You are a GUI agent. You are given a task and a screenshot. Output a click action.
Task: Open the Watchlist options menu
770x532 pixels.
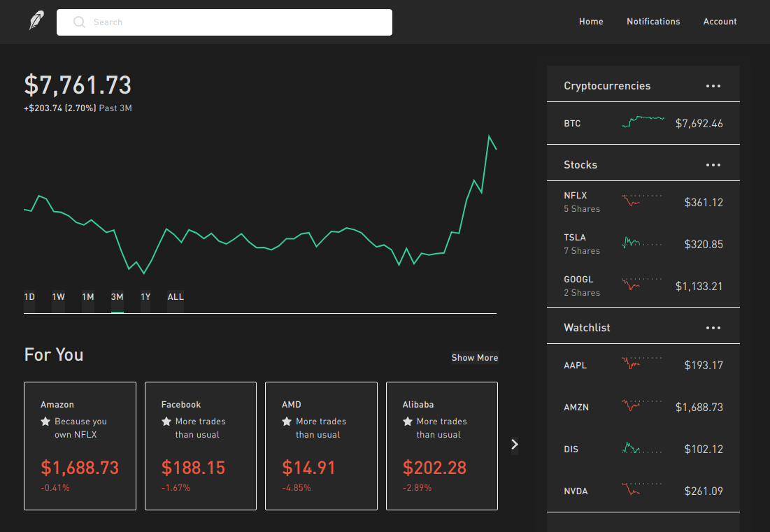[x=713, y=327]
